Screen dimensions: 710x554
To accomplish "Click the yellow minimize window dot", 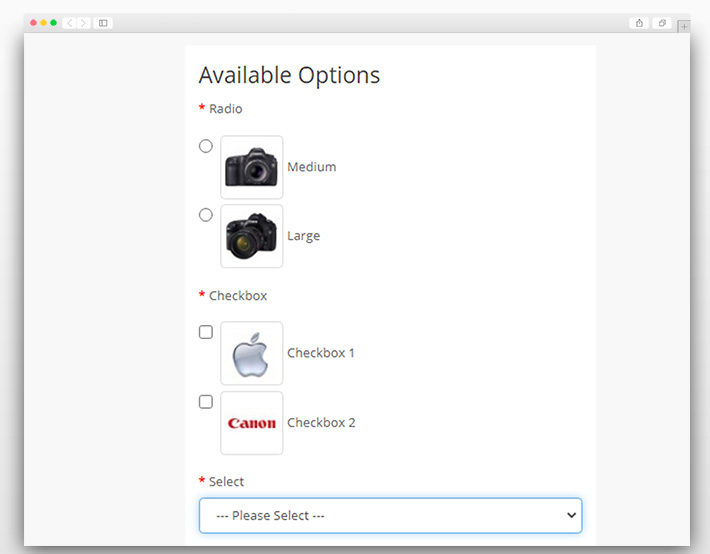I will click(43, 23).
